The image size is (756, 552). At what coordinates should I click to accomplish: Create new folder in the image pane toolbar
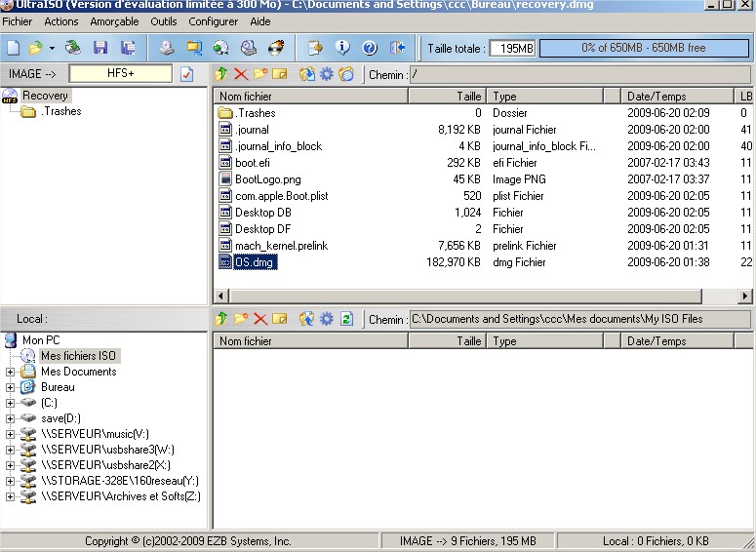[x=260, y=74]
